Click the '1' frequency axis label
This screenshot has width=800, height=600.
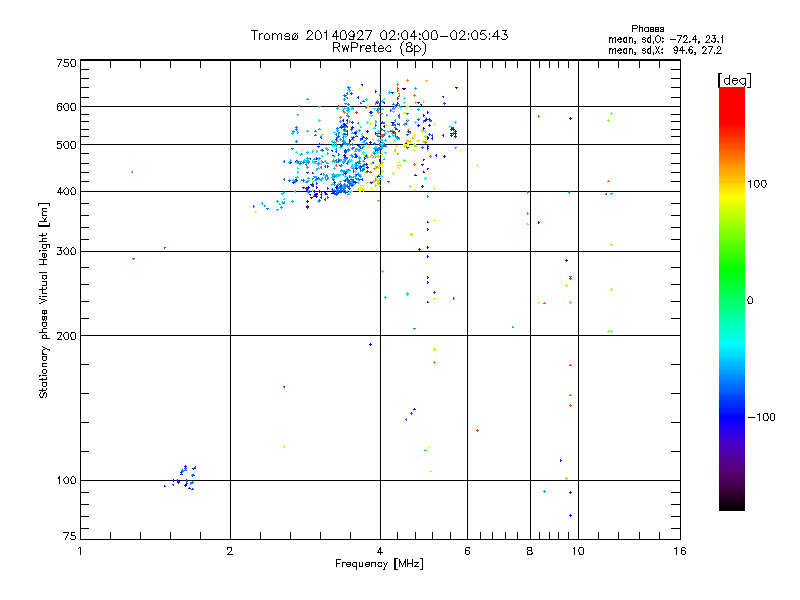[x=80, y=551]
